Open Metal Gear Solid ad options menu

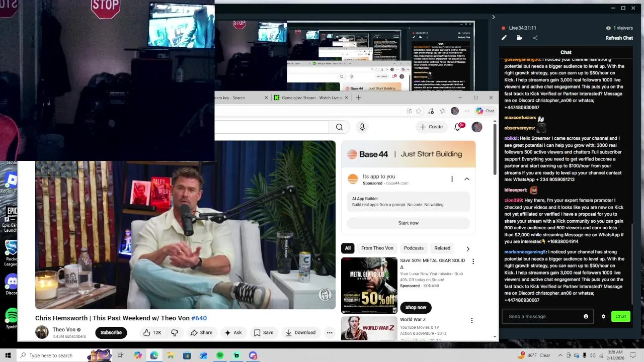click(x=473, y=261)
